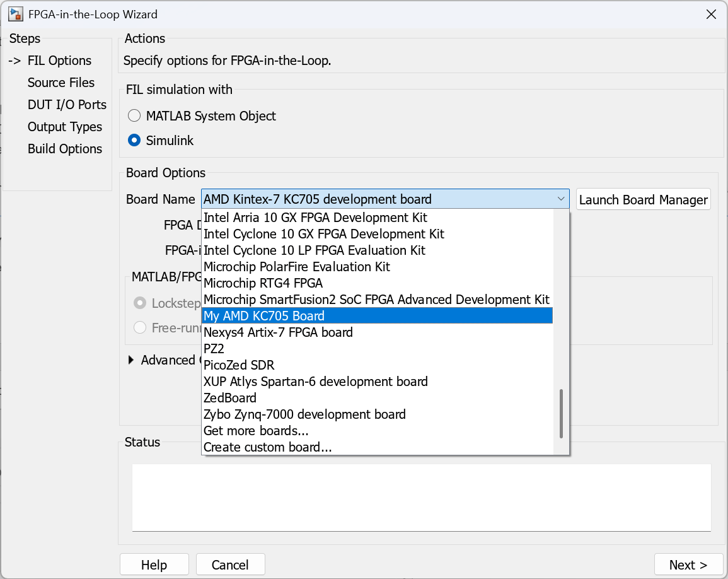Click inside the Status text area

[421, 498]
